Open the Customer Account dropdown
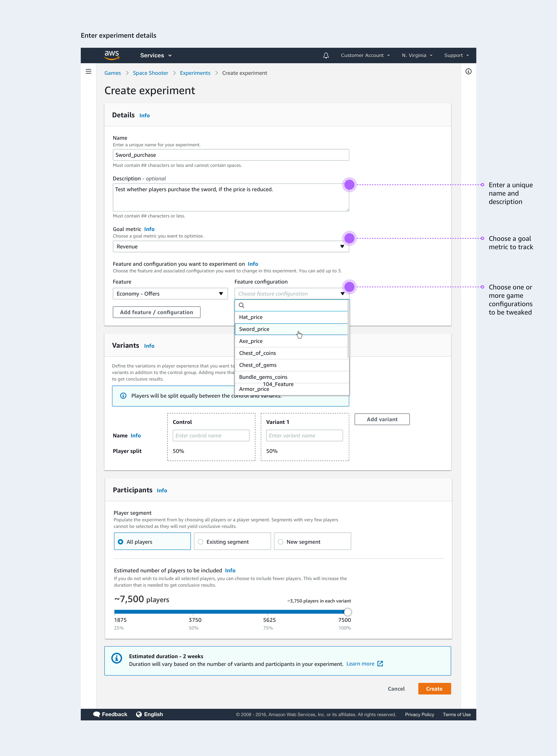 [365, 55]
